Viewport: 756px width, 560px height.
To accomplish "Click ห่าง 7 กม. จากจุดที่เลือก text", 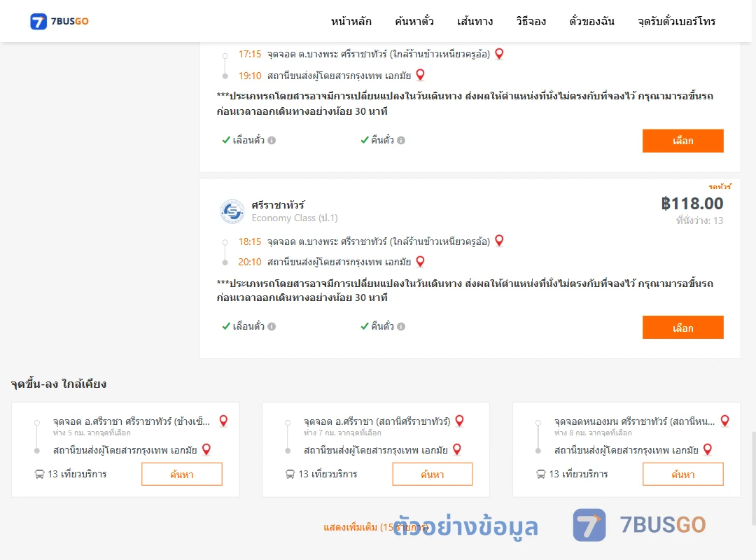I will tap(342, 433).
